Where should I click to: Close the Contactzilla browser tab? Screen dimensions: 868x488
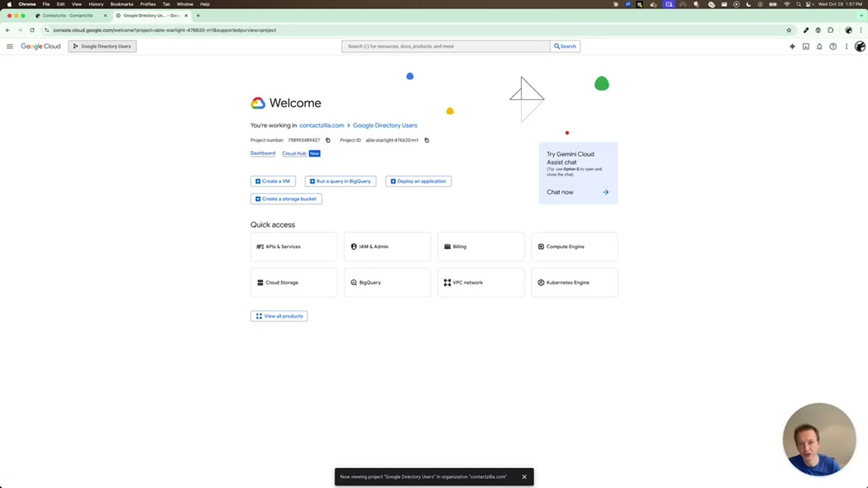105,16
